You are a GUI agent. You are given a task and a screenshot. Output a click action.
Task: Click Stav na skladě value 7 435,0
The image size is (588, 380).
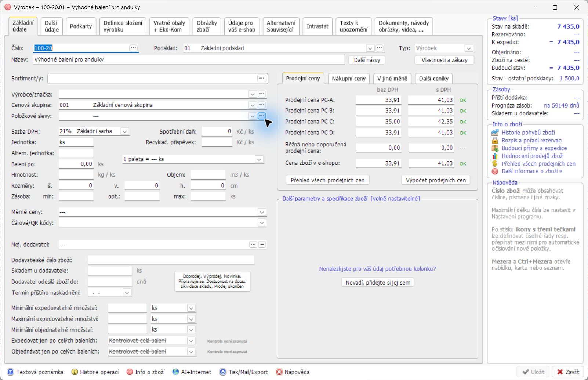click(x=568, y=26)
